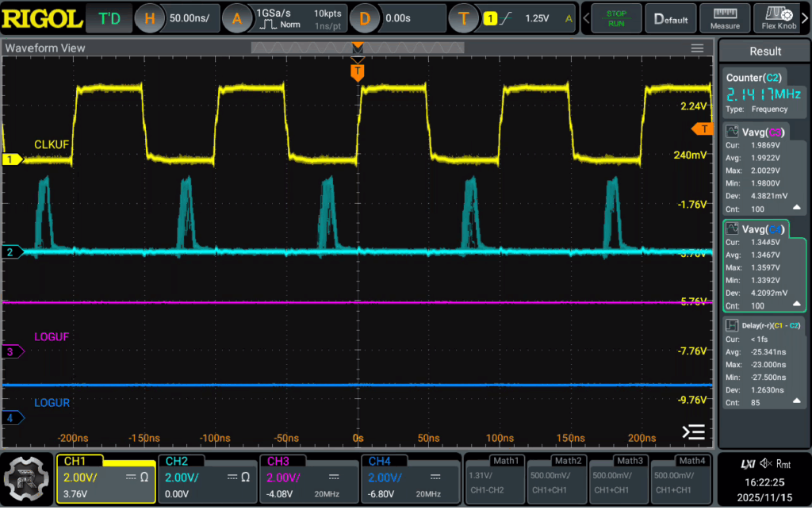
Task: Click the Vavg(C3) measurement icon
Action: tap(732, 132)
